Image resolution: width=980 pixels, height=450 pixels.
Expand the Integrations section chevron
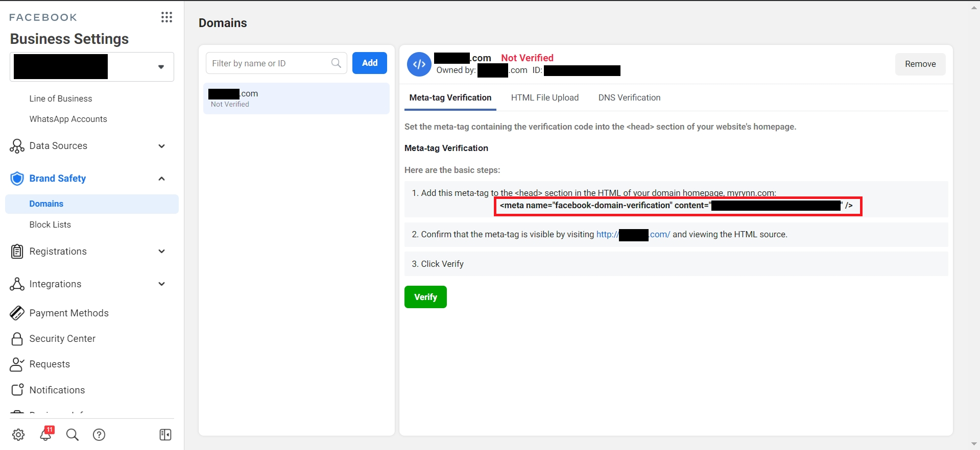(x=162, y=284)
